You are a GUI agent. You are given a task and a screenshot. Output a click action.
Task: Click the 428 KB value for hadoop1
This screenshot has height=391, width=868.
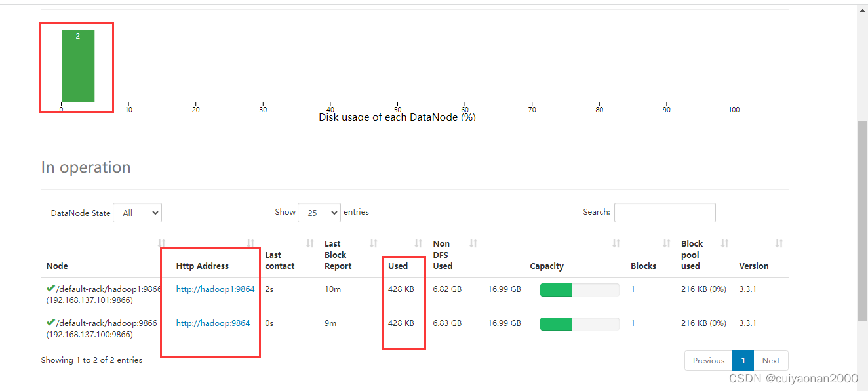tap(401, 289)
